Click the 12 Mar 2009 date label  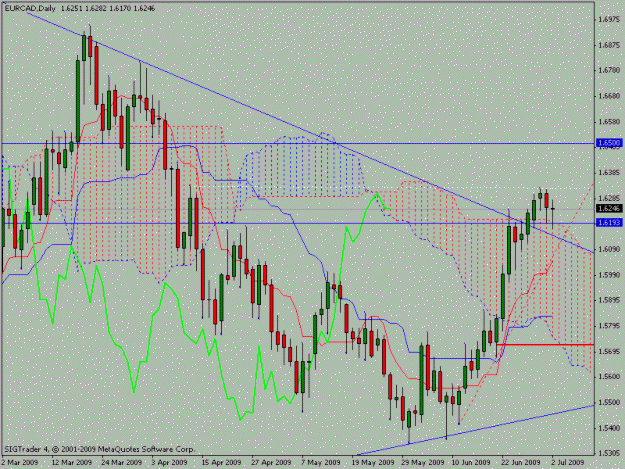[x=72, y=462]
